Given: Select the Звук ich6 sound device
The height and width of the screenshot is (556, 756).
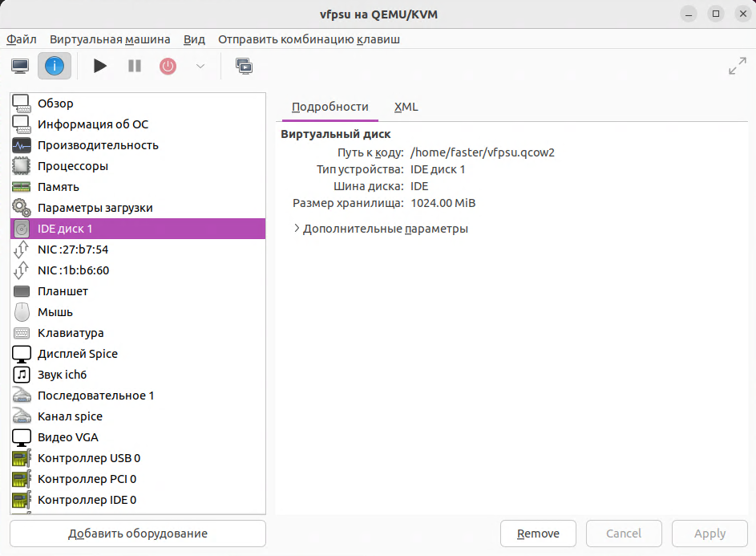Looking at the screenshot, I should [62, 375].
